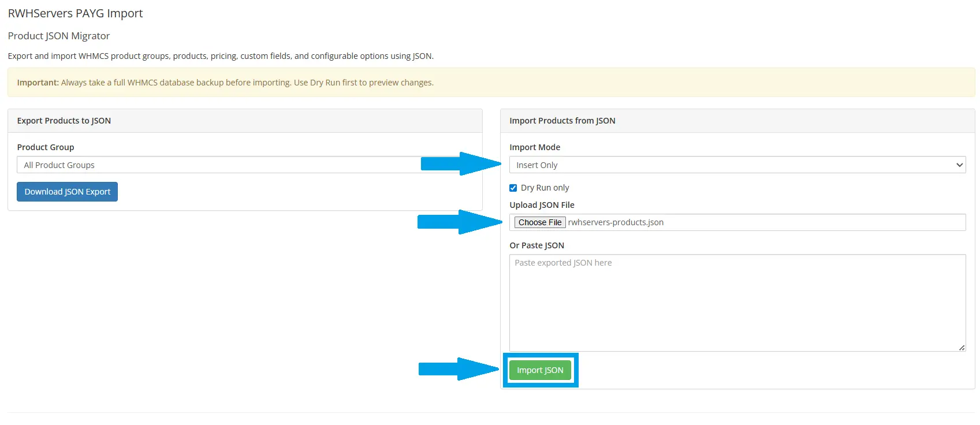The height and width of the screenshot is (425, 980).
Task: Focus the Paste exported JSON text area
Action: [x=737, y=303]
